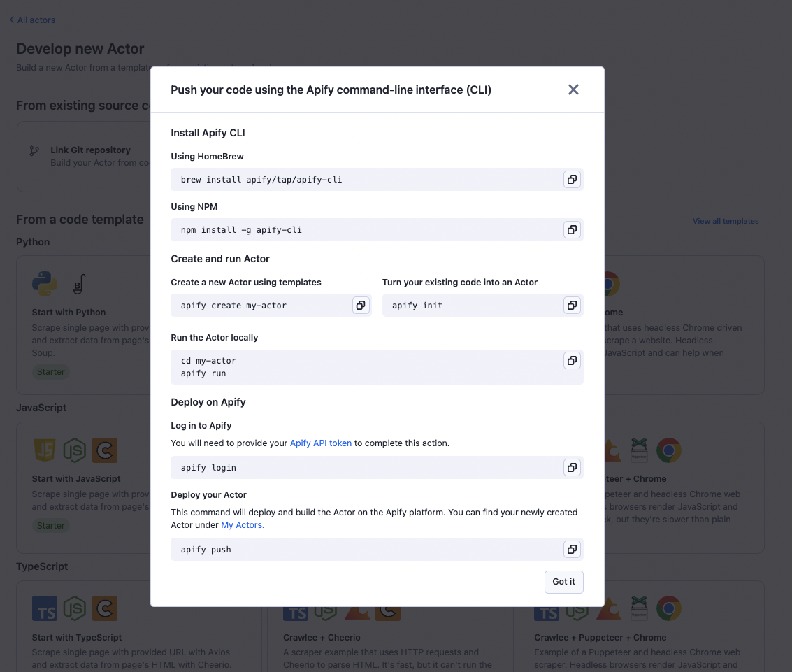Click the Link Git repository icon

pyautogui.click(x=34, y=150)
